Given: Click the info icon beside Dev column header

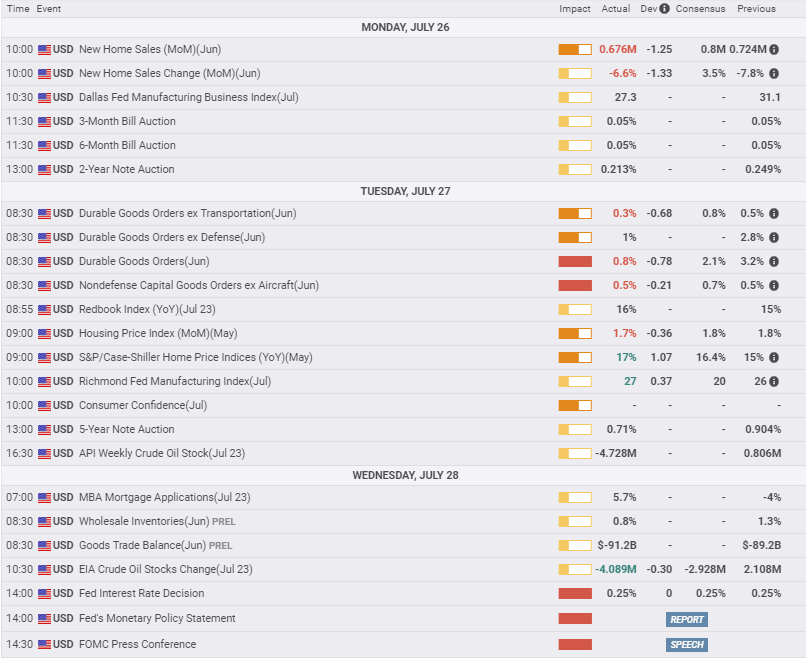Looking at the screenshot, I should [664, 9].
